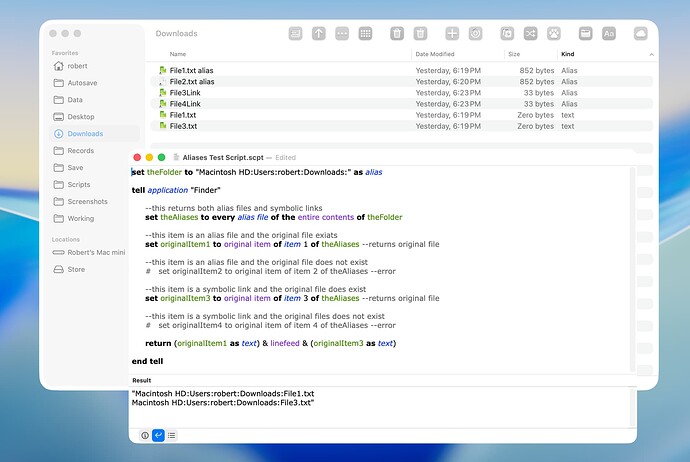690x462 pixels.
Task: Click 'Yesterday, 6:20 PM' date of File2.txt alias
Action: click(448, 82)
